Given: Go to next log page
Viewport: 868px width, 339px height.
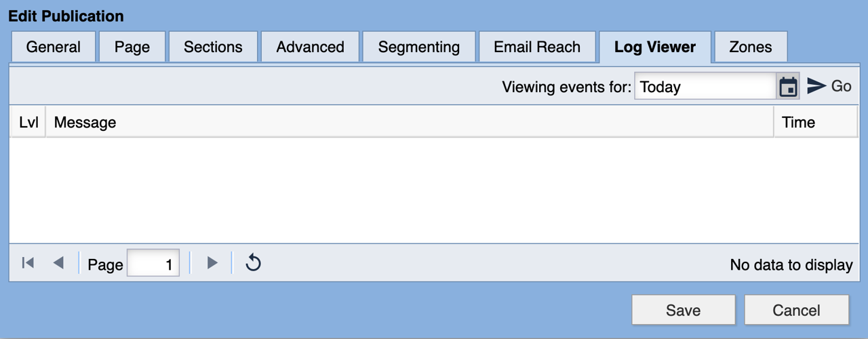Looking at the screenshot, I should [212, 263].
